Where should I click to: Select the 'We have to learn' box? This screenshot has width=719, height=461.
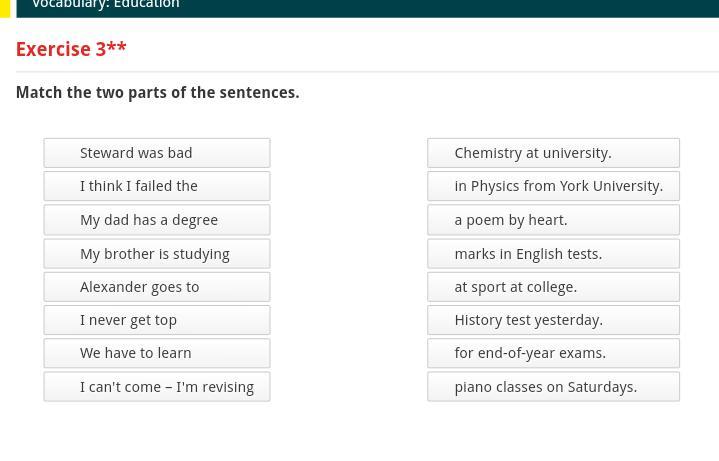coord(156,353)
